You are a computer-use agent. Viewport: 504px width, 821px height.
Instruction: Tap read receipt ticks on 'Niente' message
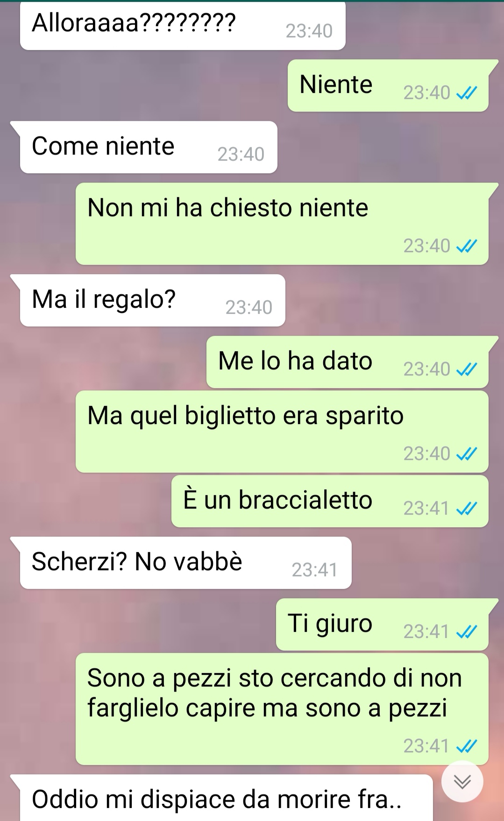467,93
